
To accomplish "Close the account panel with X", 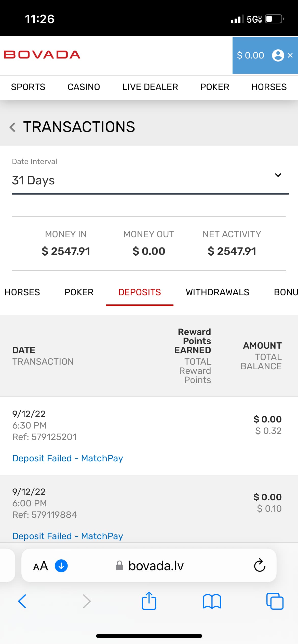I will point(290,55).
